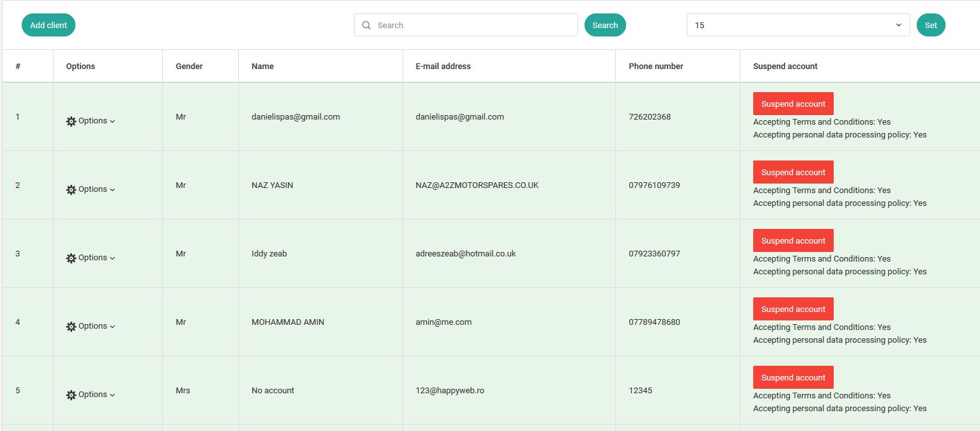Click gear icon in danielispas@gmail.com row
The image size is (980, 431).
71,121
